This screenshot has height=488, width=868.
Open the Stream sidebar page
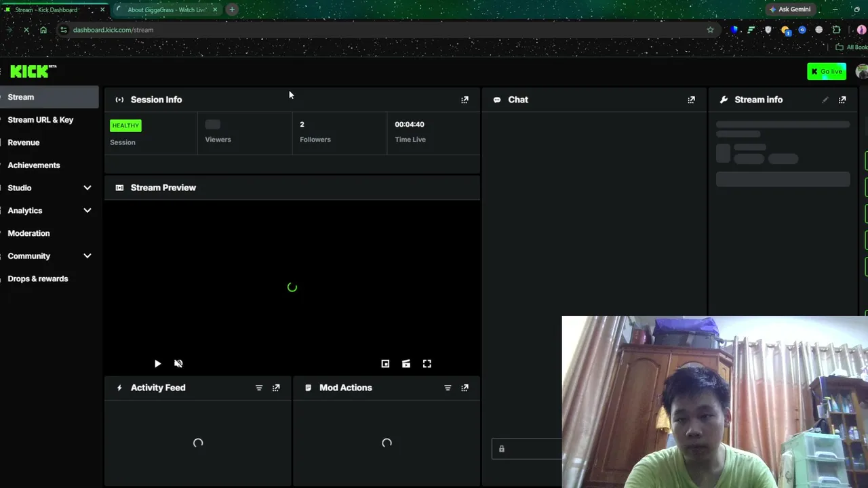click(50, 97)
